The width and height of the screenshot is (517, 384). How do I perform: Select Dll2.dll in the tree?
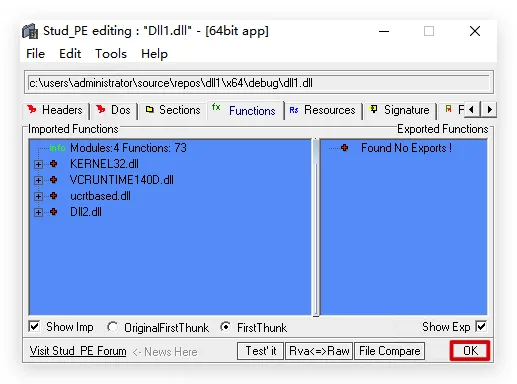86,212
